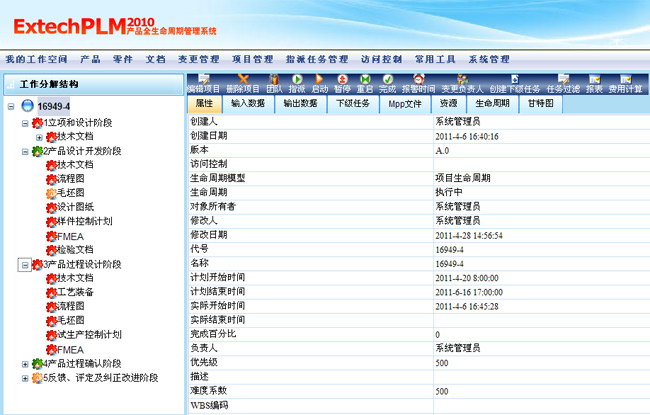Click the 费用计算 cost icon
The image size is (650, 415).
click(625, 79)
